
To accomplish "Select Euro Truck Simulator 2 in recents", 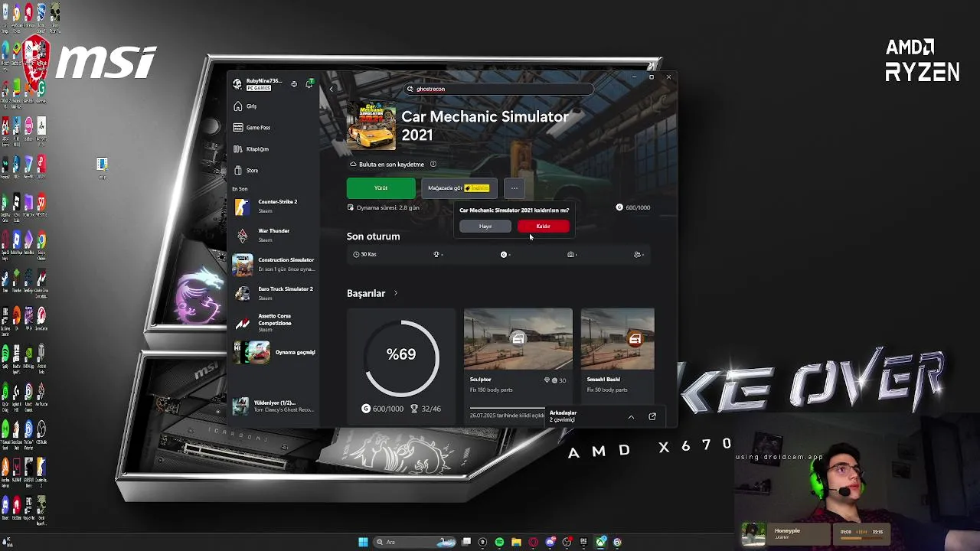I will [x=274, y=293].
